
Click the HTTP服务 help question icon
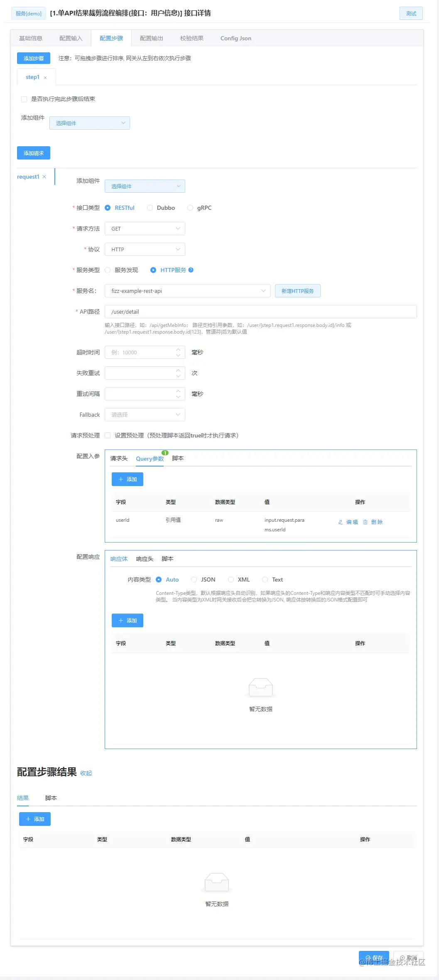point(191,270)
